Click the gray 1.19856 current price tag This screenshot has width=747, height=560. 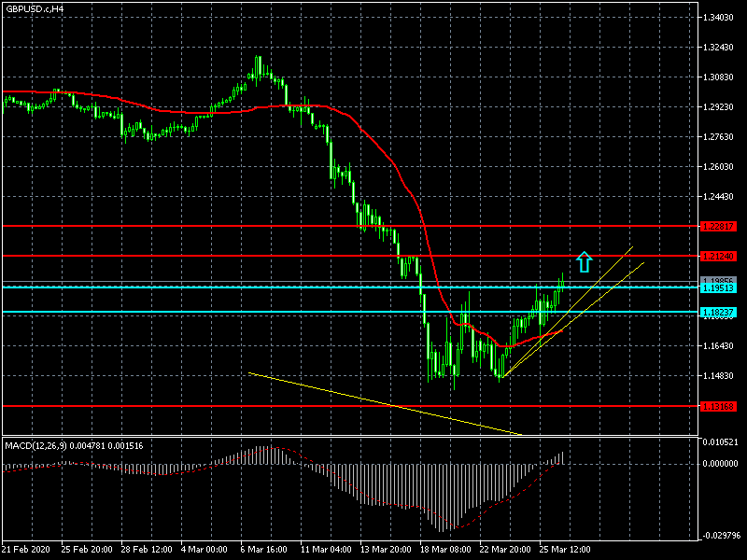718,280
